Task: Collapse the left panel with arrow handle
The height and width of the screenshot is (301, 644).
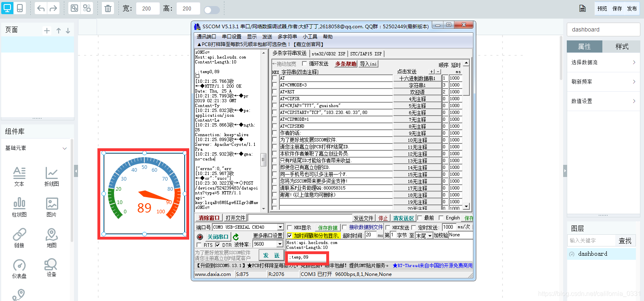Action: click(76, 171)
